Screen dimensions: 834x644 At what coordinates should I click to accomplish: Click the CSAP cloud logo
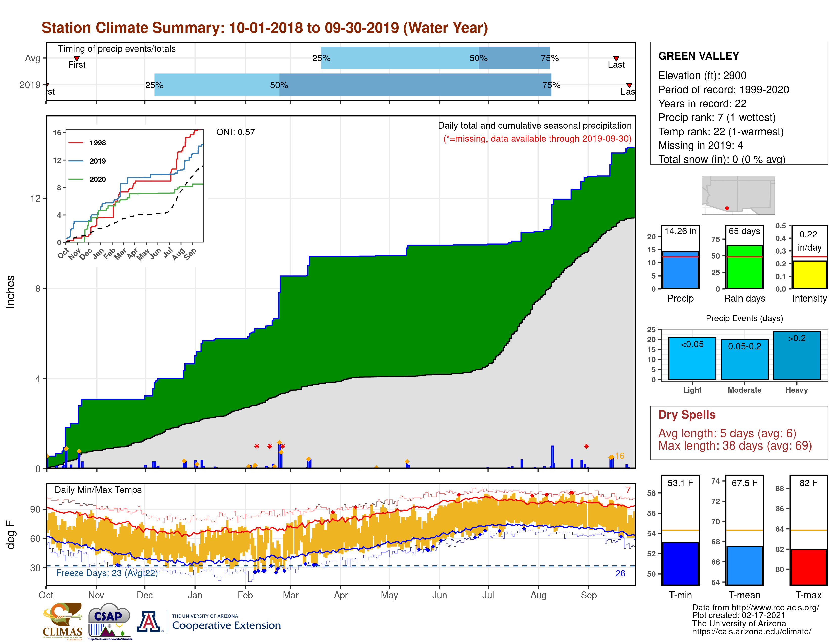click(110, 622)
